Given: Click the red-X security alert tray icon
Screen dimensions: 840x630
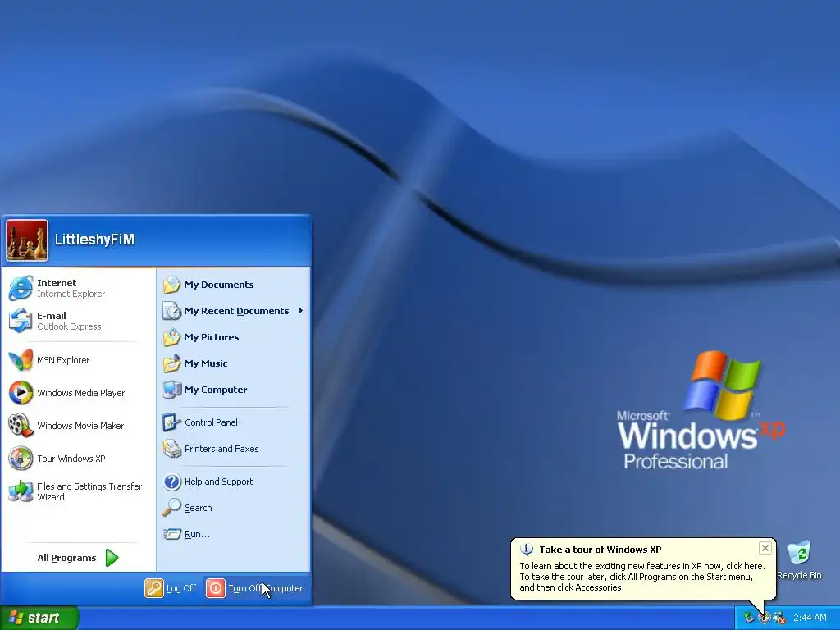Looking at the screenshot, I should pyautogui.click(x=780, y=618).
